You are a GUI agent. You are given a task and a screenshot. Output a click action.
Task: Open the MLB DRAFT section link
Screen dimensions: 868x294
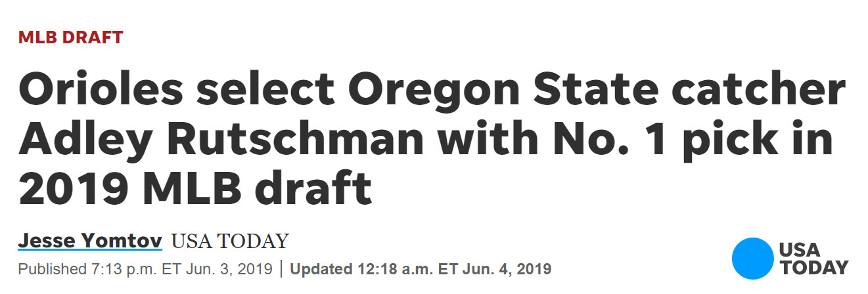click(71, 37)
